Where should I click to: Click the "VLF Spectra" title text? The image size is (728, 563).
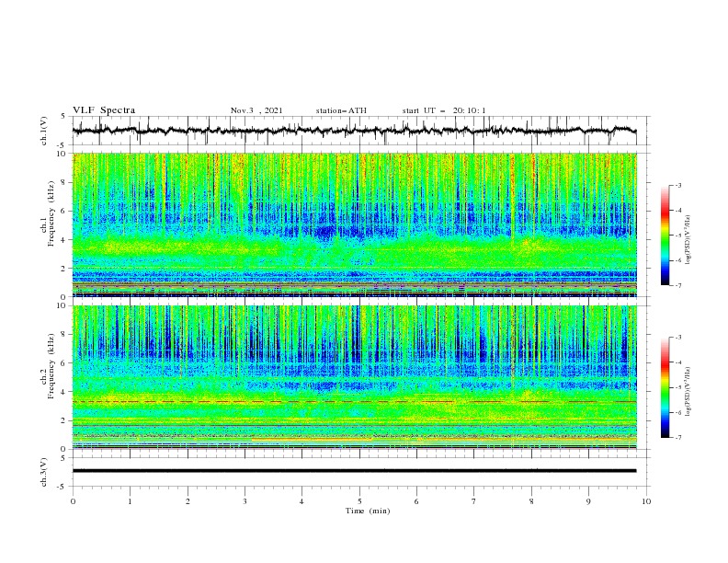pos(104,110)
